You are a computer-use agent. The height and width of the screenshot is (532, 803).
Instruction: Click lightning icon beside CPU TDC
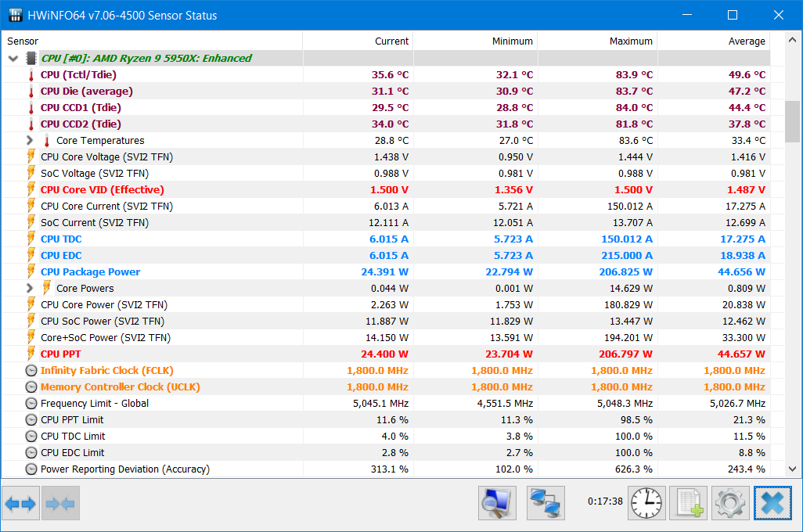point(31,239)
